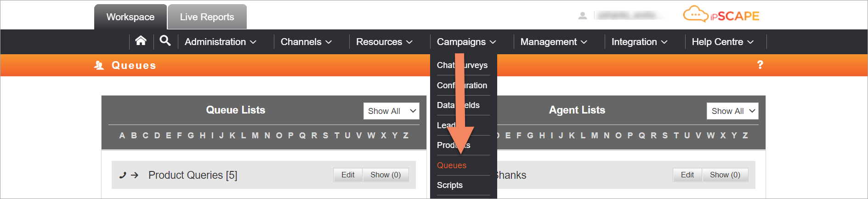
Task: Select Queues in Campaigns menu
Action: 452,165
